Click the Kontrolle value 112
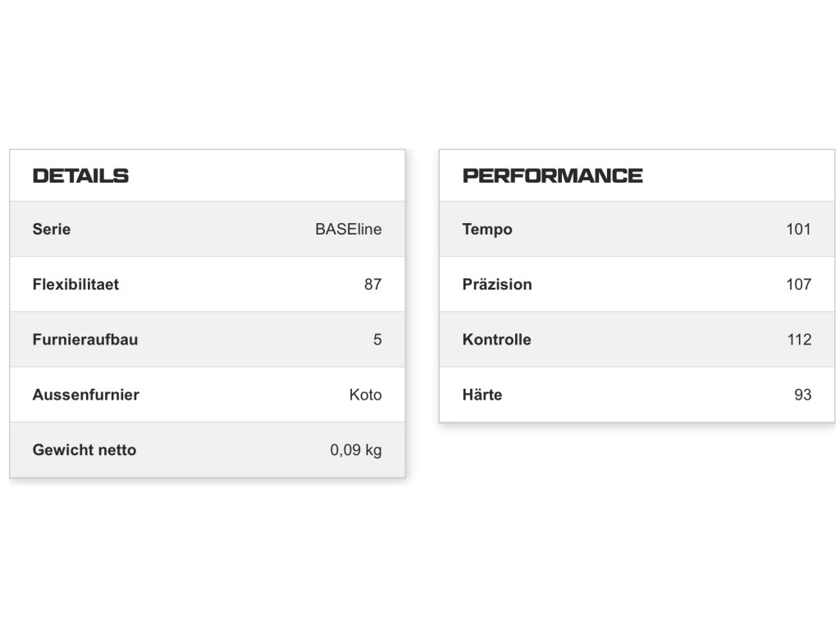The width and height of the screenshot is (840, 630). click(798, 340)
